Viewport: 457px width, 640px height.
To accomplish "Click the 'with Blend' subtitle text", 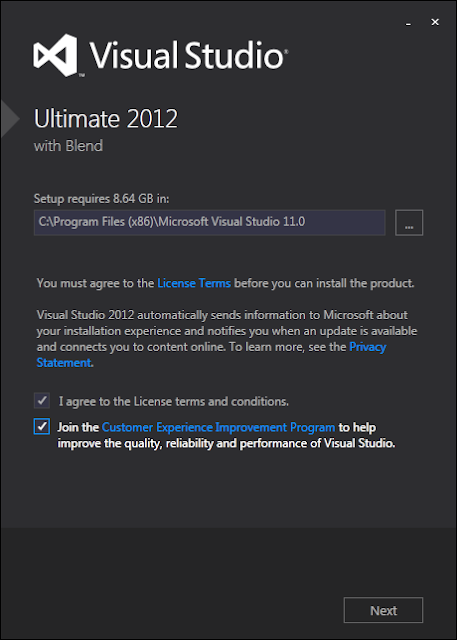I will [x=68, y=146].
